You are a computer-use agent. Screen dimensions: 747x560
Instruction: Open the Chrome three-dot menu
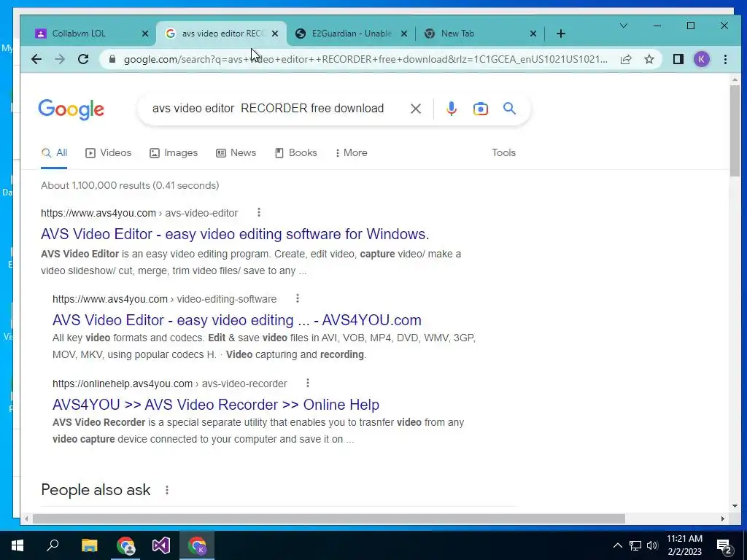pyautogui.click(x=725, y=59)
